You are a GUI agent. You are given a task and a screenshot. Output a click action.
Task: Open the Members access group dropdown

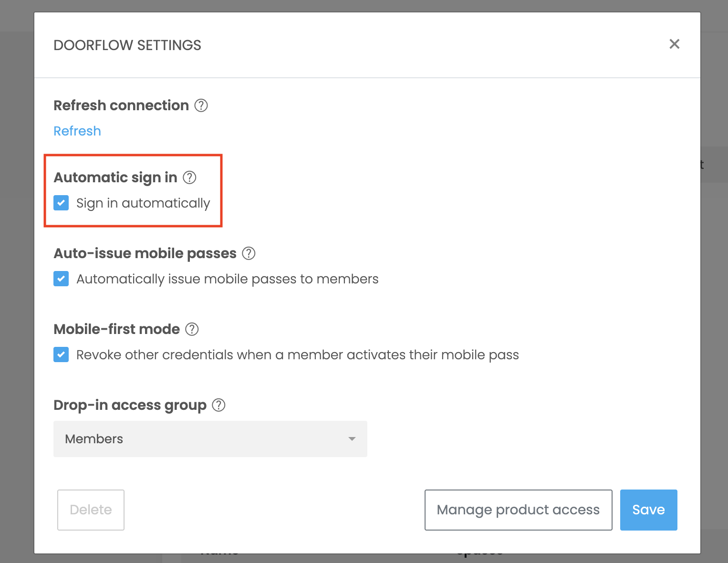coord(210,439)
